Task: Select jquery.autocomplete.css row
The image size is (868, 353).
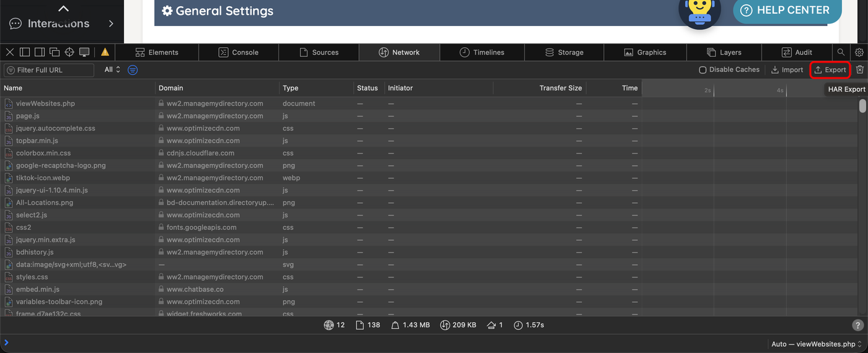Action: [x=429, y=128]
